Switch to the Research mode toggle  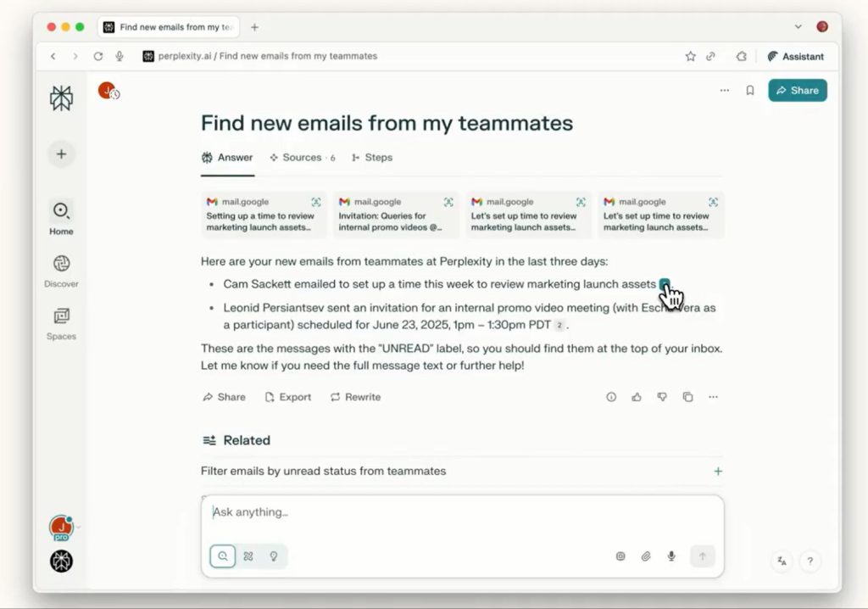click(248, 556)
